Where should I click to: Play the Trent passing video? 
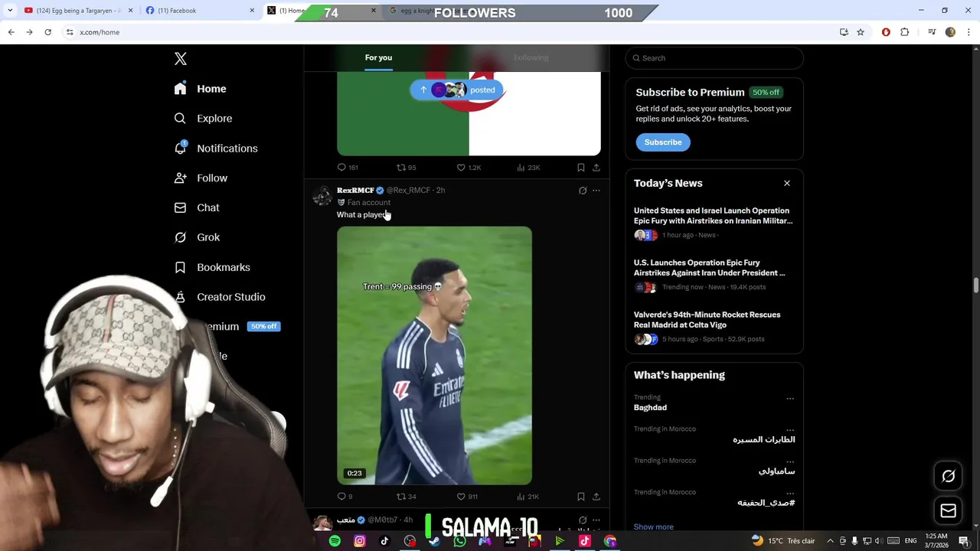click(x=434, y=355)
